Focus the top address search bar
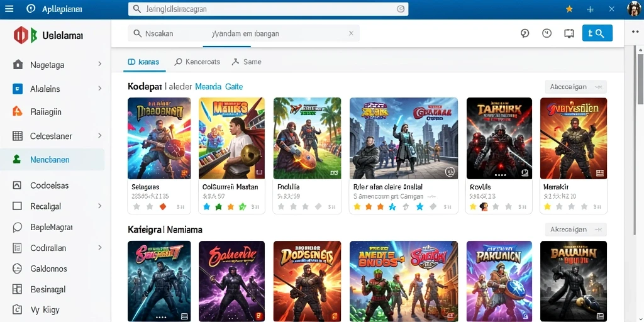The height and width of the screenshot is (322, 644). 268,9
